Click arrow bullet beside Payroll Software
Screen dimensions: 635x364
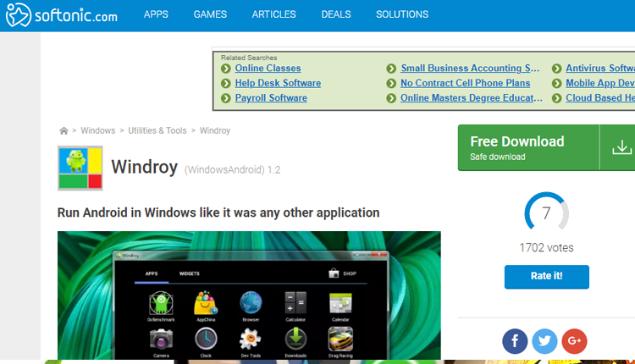point(225,98)
